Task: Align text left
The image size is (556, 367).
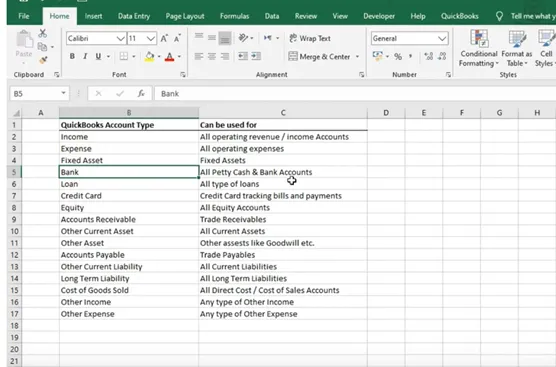Action: (199, 56)
